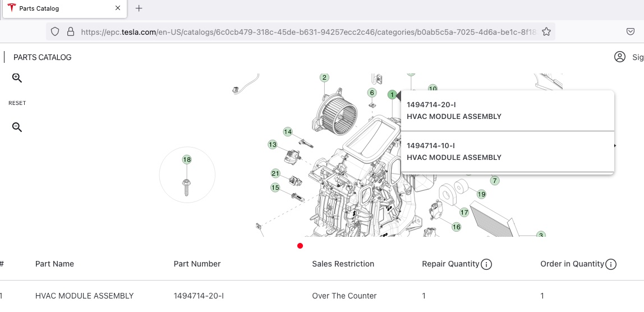Click the Sign in link

[x=638, y=57]
